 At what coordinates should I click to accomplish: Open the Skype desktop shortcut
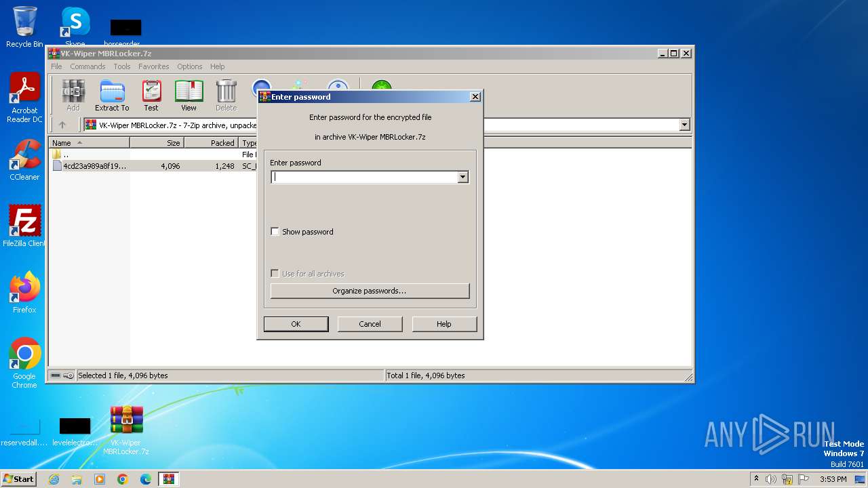[x=75, y=27]
